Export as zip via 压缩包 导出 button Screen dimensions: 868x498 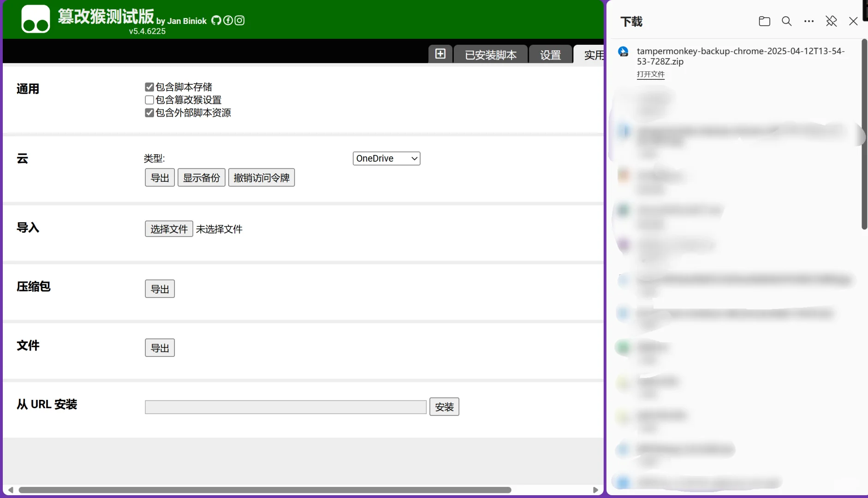tap(160, 289)
